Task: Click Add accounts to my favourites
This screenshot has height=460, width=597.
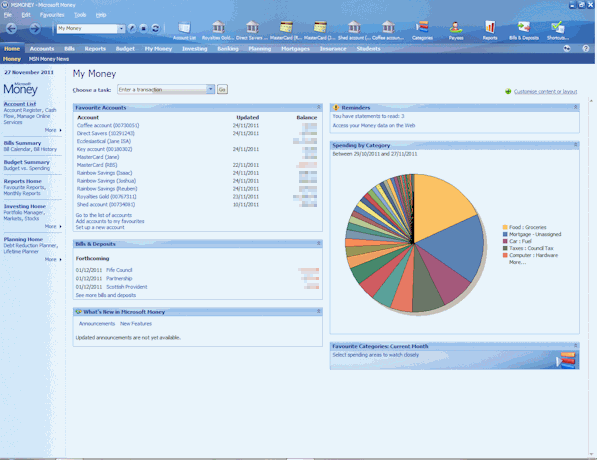Action: click(x=110, y=221)
